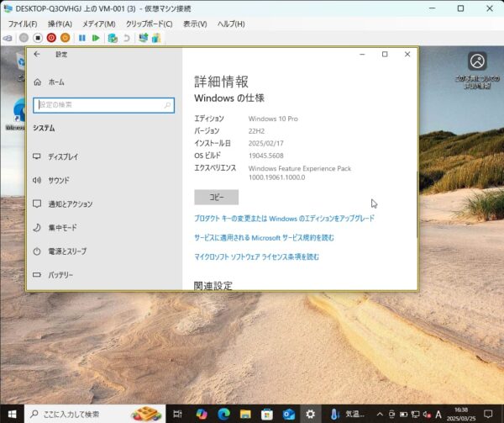The width and height of the screenshot is (504, 423).
Task: Select the Windows 10 Pro edition text
Action: coord(273,119)
